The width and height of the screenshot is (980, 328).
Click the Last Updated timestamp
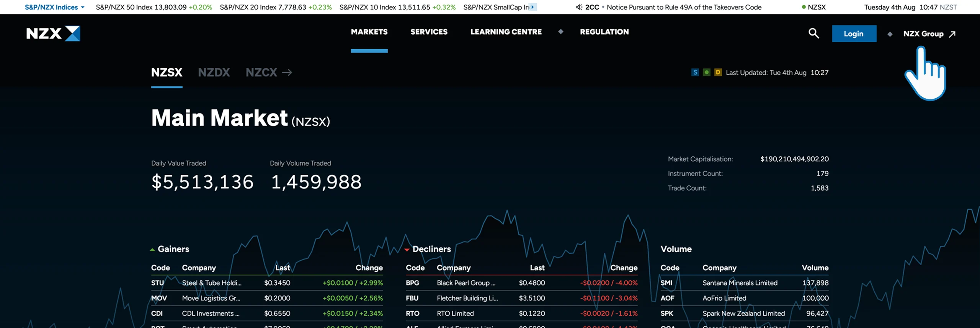coord(777,73)
